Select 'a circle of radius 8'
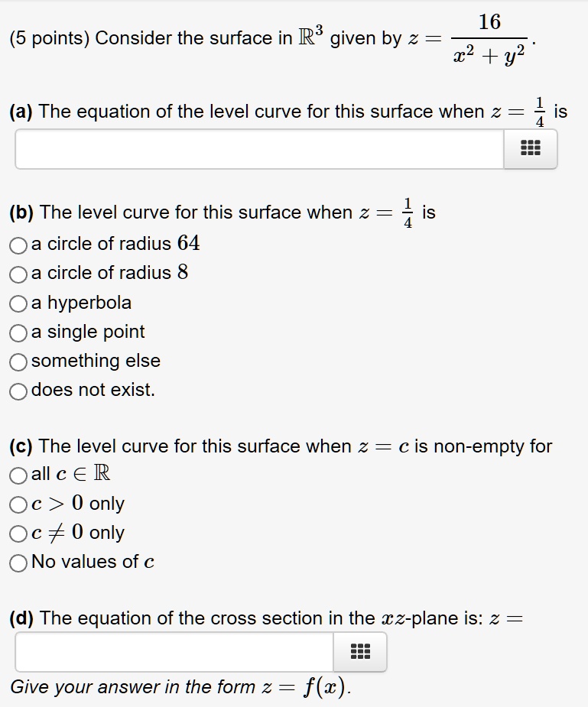Viewport: 588px width, 707px height. pyautogui.click(x=19, y=274)
